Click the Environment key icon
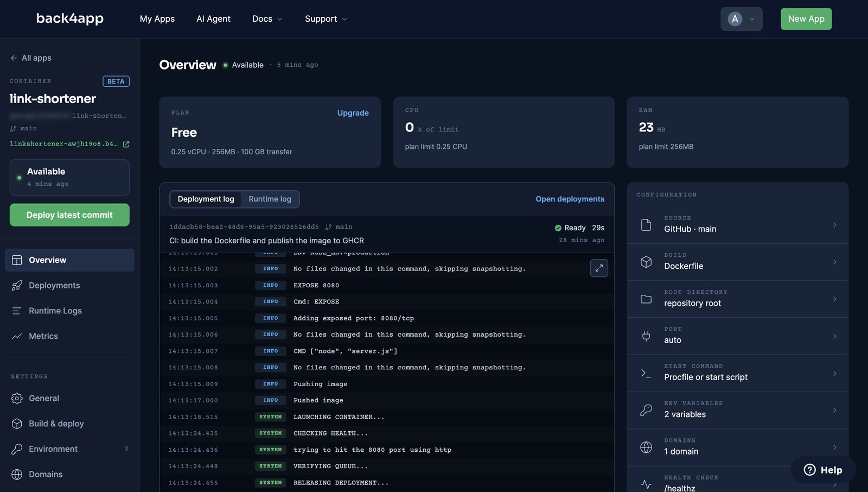The height and width of the screenshot is (492, 868). coord(17,449)
